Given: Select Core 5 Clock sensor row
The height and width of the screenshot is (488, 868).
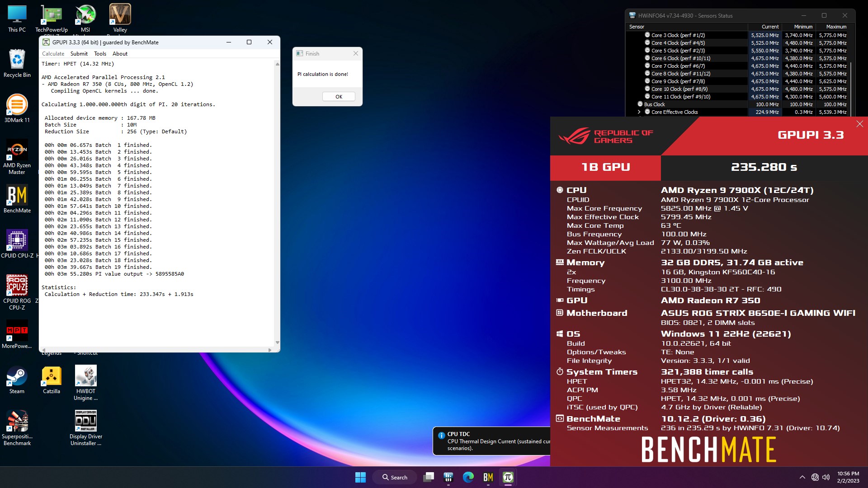Looking at the screenshot, I should point(736,51).
